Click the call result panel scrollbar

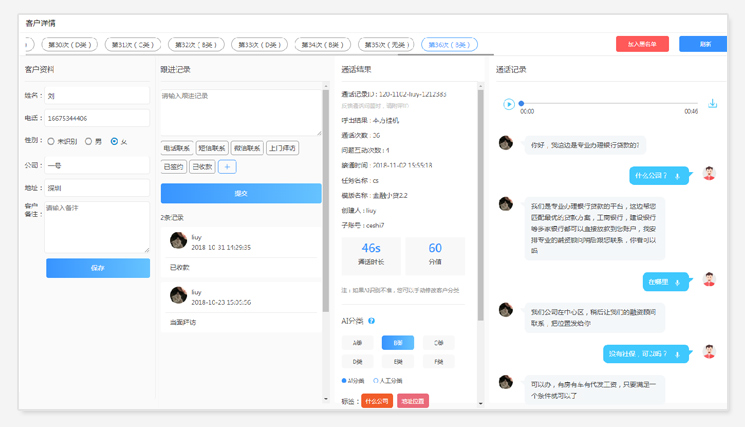pos(480,205)
